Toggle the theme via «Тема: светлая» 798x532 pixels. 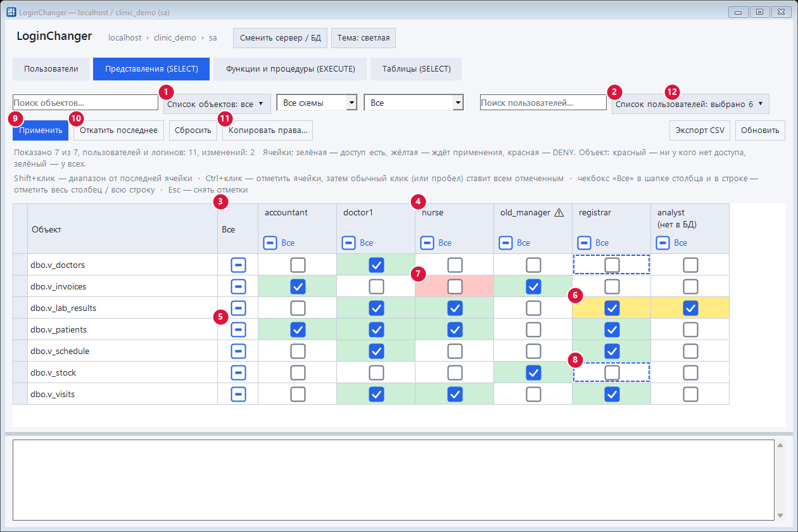tap(364, 38)
